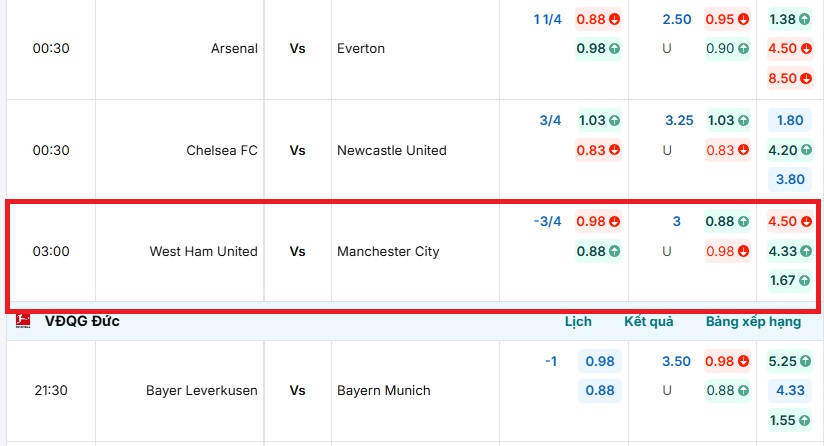The image size is (824, 446).
Task: Select Manchester City win odds 1.67
Action: click(x=789, y=280)
